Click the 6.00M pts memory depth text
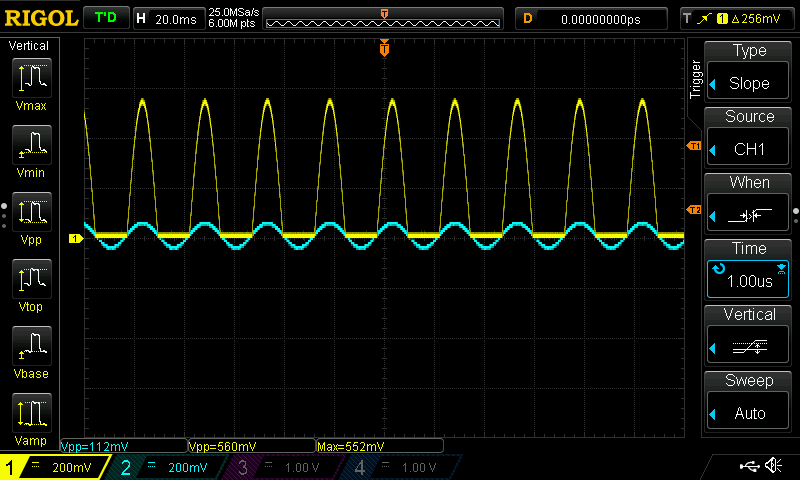800x480 pixels. point(232,23)
